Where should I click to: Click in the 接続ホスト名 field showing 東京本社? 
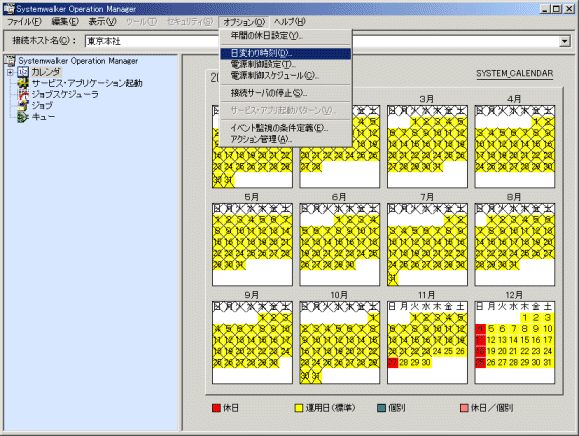coord(321,41)
